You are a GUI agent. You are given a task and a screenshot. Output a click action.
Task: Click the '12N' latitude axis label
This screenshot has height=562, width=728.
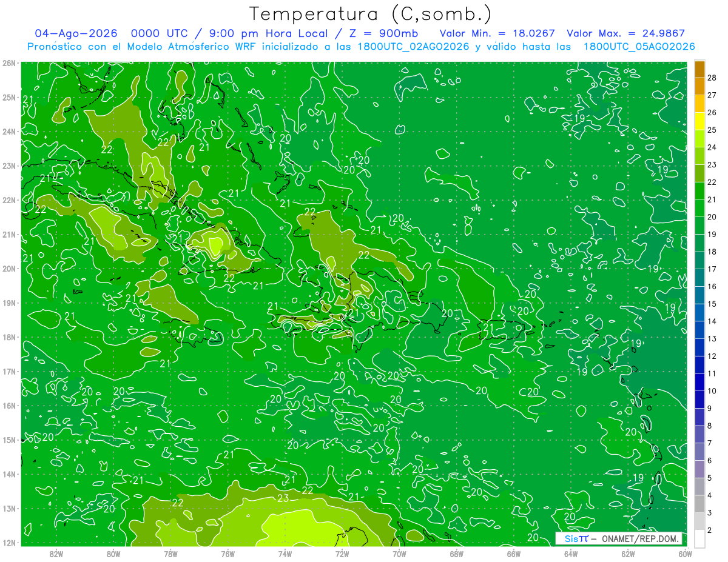9,543
